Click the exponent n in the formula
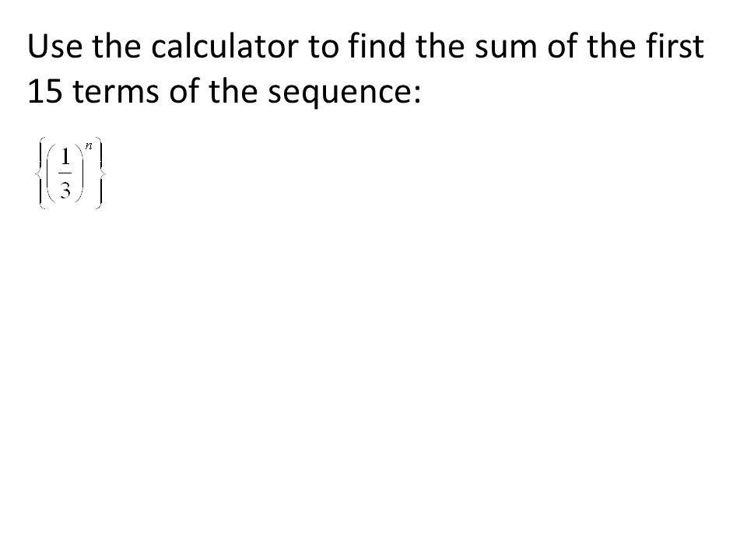 89,146
